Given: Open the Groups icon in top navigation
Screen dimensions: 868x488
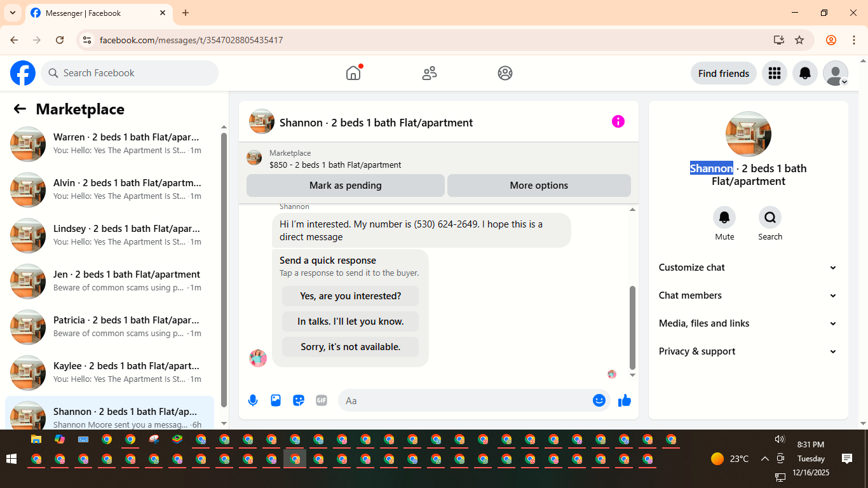Looking at the screenshot, I should coord(505,73).
